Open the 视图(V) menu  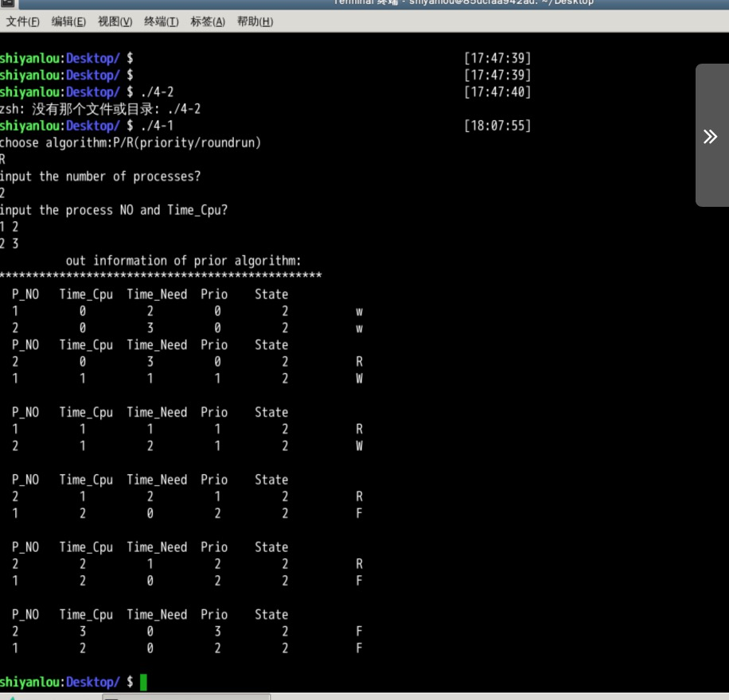[x=115, y=21]
